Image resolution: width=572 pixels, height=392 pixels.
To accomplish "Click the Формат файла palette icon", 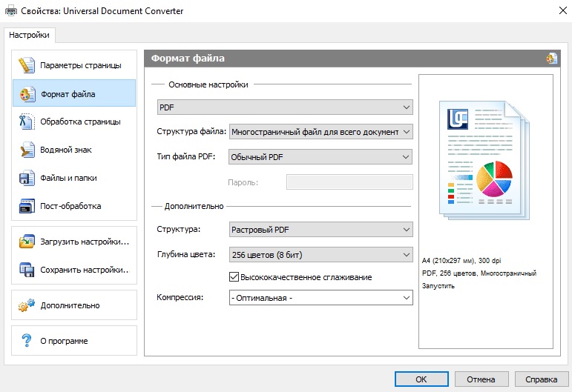I will (x=27, y=94).
